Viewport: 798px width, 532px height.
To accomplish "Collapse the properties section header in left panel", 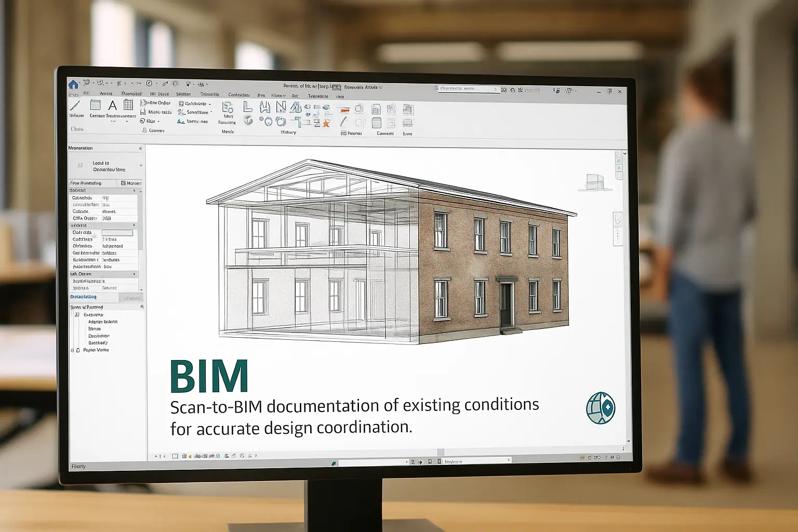I will (x=134, y=190).
